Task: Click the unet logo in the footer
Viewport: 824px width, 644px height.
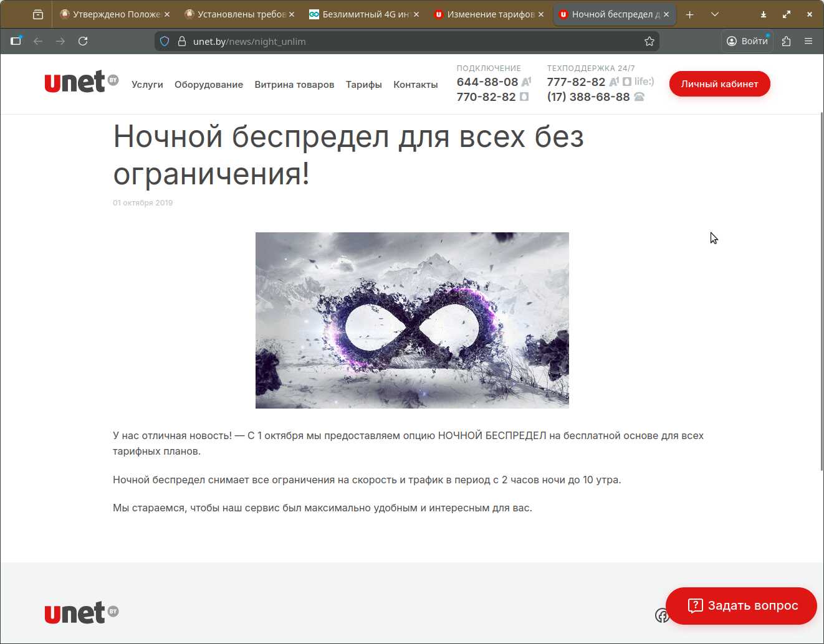Action: click(82, 612)
